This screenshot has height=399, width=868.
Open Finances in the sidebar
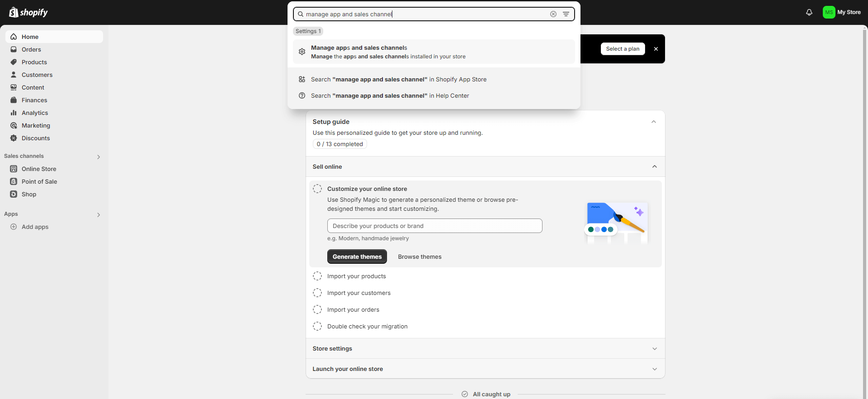tap(54, 100)
